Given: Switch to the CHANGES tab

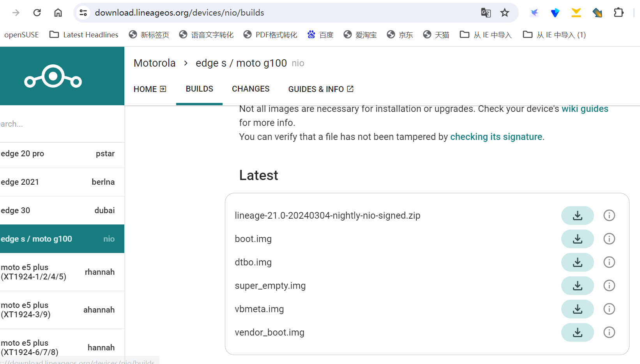Looking at the screenshot, I should (251, 89).
